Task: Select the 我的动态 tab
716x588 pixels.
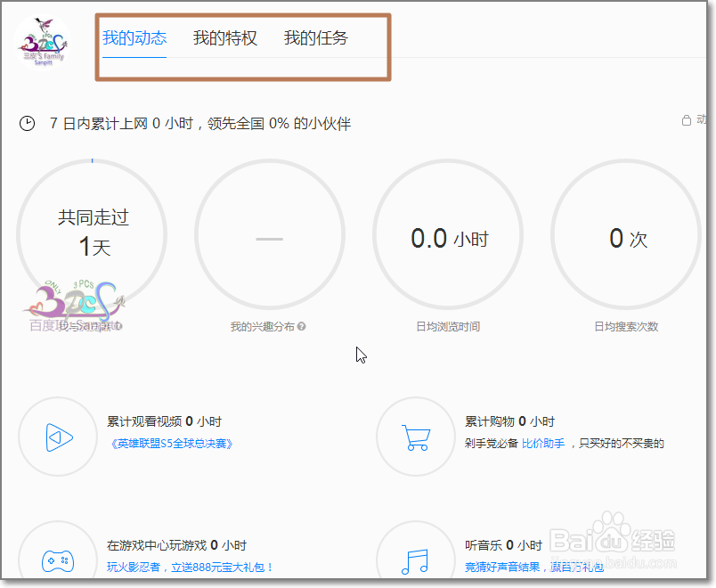Action: click(136, 37)
